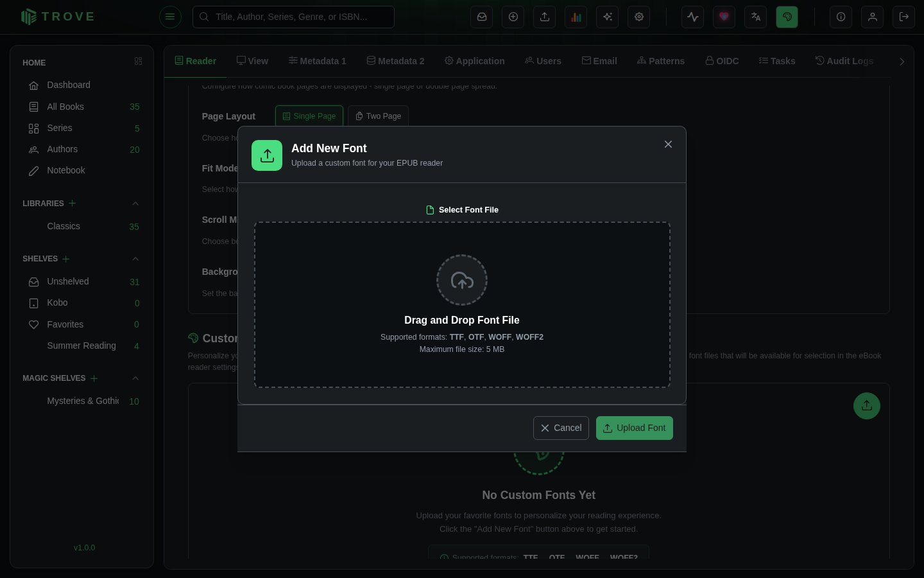The width and height of the screenshot is (924, 578).
Task: Collapse the Shelves section chevron
Action: pyautogui.click(x=135, y=259)
